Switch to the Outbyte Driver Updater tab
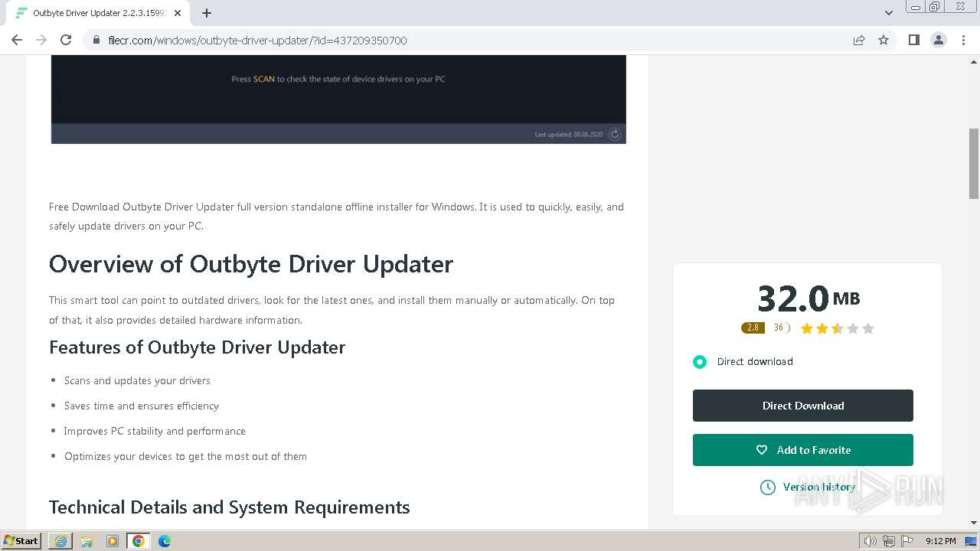 pos(98,13)
